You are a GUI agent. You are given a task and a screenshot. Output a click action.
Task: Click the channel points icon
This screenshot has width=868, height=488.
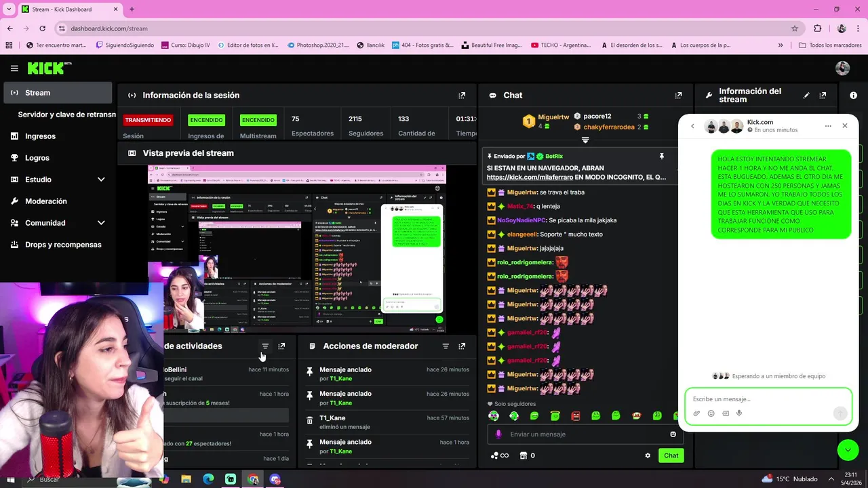[x=494, y=455]
